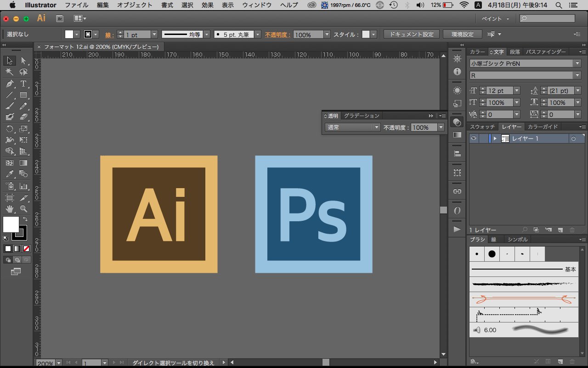Image resolution: width=588 pixels, height=368 pixels.
Task: Open the 5 pt. 丸筆 brush dropdown
Action: click(258, 34)
